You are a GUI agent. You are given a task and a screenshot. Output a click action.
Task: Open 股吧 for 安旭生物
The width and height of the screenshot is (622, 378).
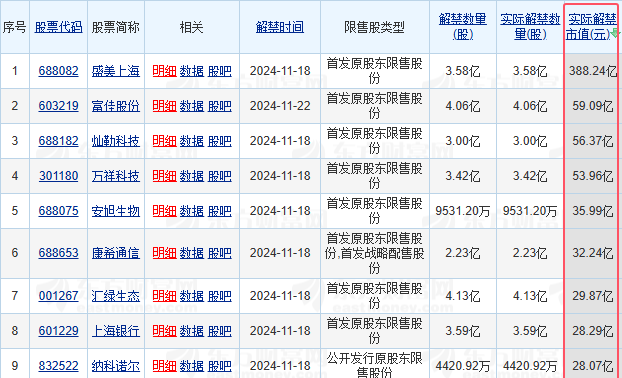tap(220, 211)
